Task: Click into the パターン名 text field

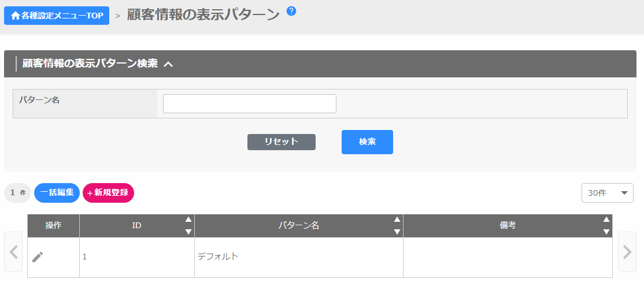Action: [x=249, y=104]
